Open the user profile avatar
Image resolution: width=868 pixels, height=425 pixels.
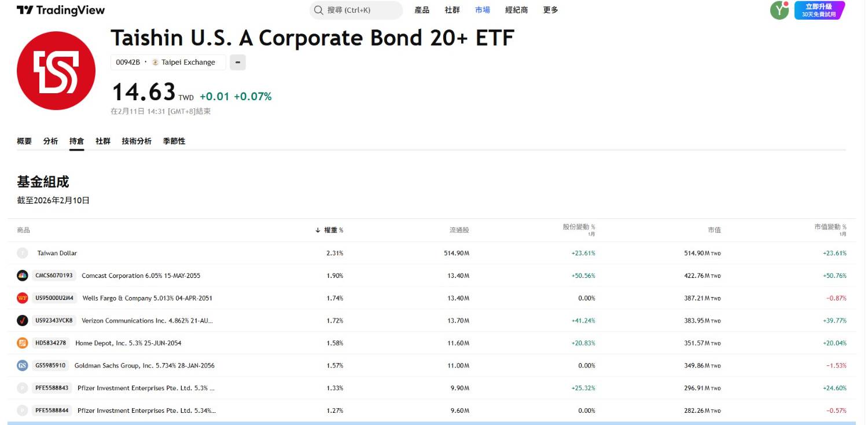pyautogui.click(x=779, y=10)
